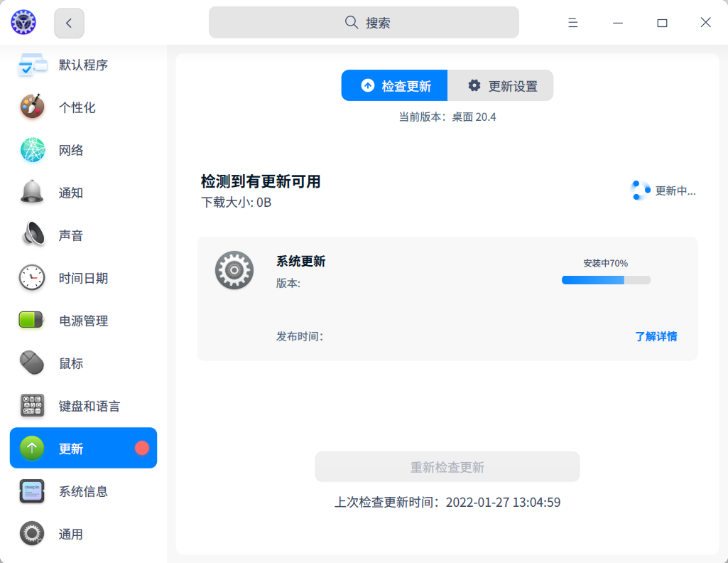Open the 系统信息 system info page
The height and width of the screenshot is (563, 728).
83,491
